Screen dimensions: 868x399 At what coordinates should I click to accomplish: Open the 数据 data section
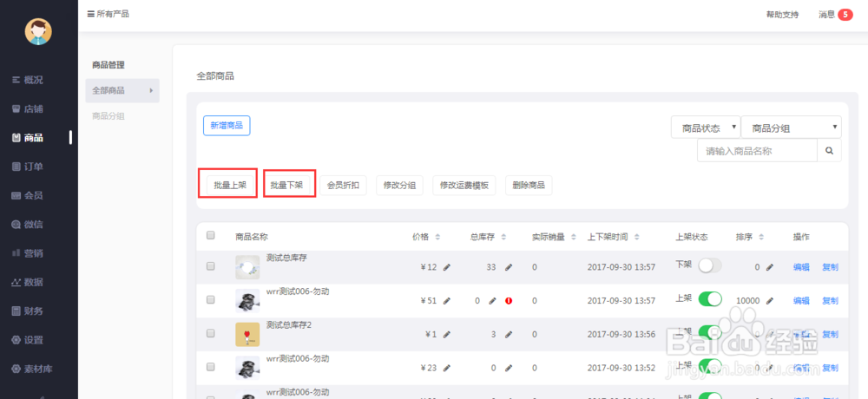28,282
